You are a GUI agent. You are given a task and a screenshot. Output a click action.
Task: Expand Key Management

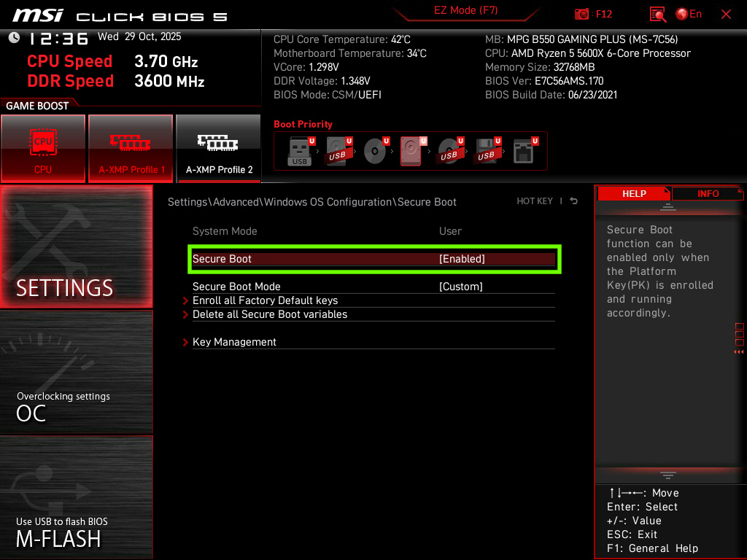click(234, 341)
